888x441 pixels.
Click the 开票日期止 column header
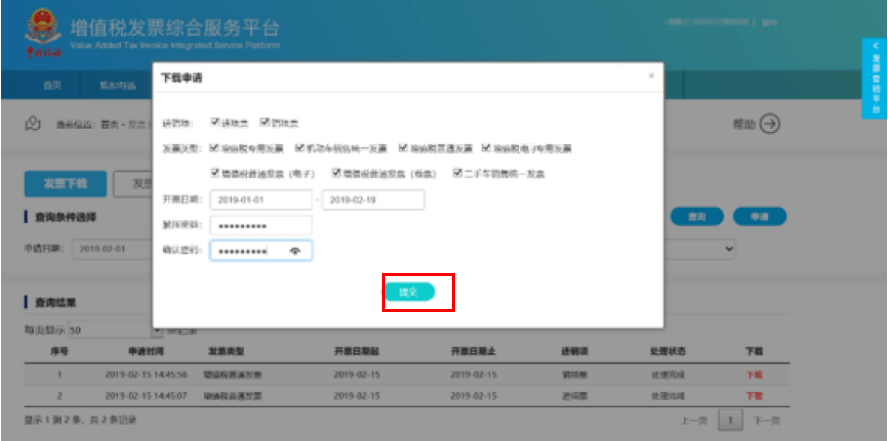(x=473, y=352)
